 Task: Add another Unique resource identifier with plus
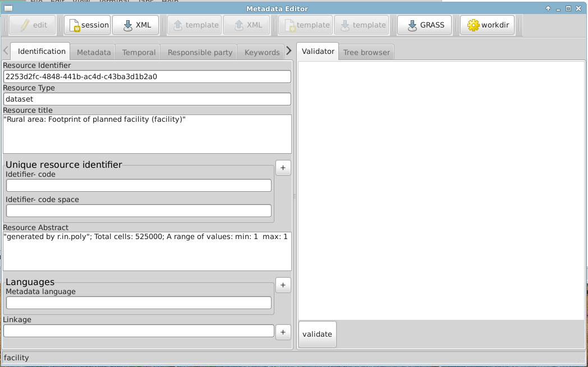[x=283, y=168]
